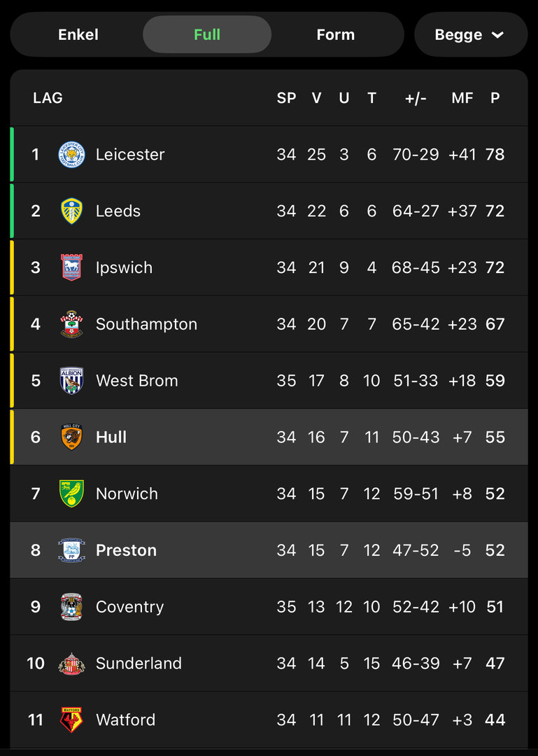Click the Coventry club crest icon

point(71,607)
